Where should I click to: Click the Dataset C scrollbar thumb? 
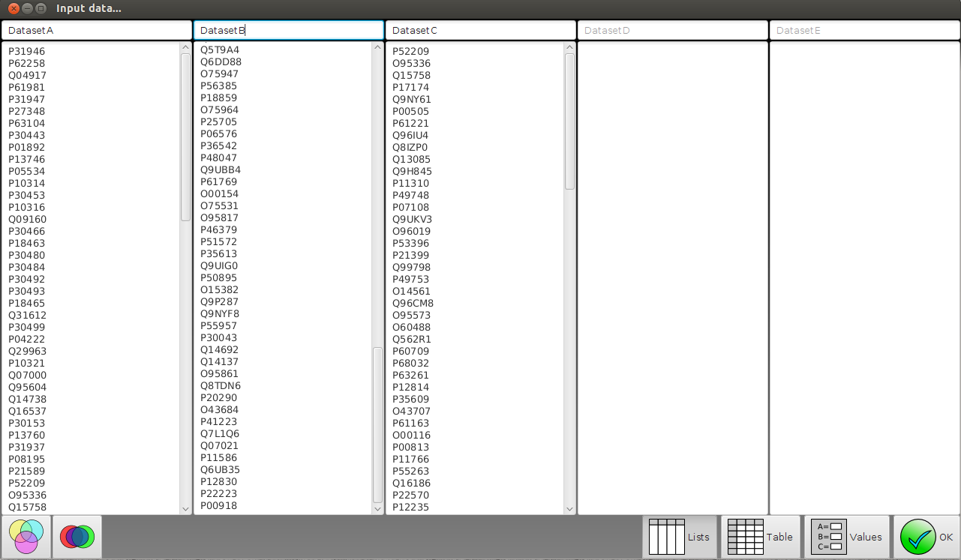(x=570, y=121)
